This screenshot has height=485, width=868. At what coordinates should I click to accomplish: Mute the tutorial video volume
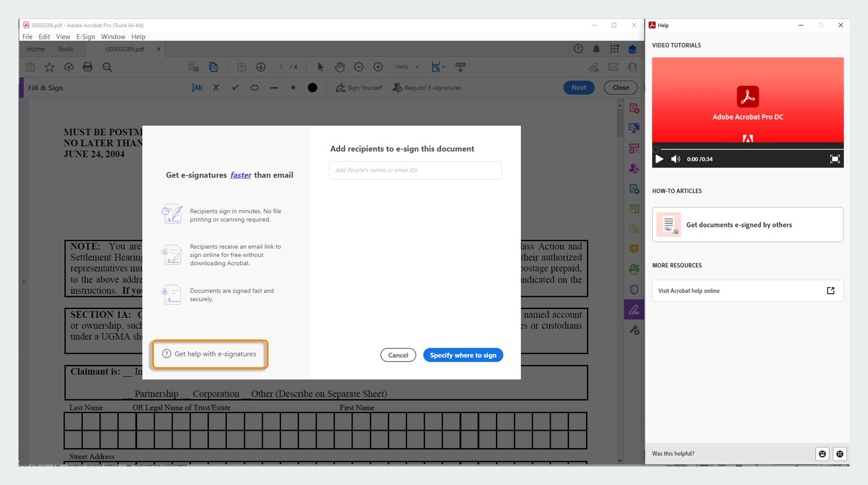[676, 159]
